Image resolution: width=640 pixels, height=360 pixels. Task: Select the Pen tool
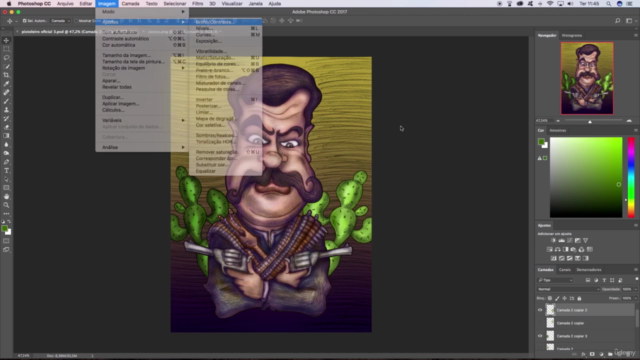[x=6, y=162]
